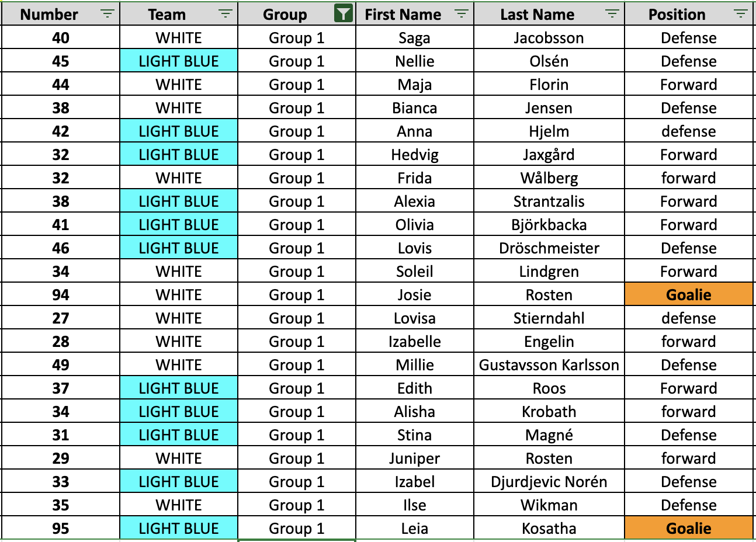Click the "Djurdjevic Norén" last name cell

pyautogui.click(x=549, y=482)
